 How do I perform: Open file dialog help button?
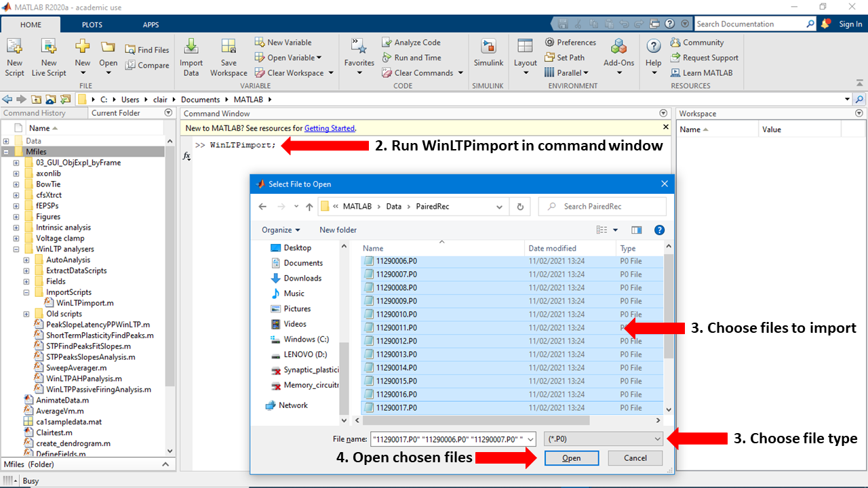(x=659, y=230)
